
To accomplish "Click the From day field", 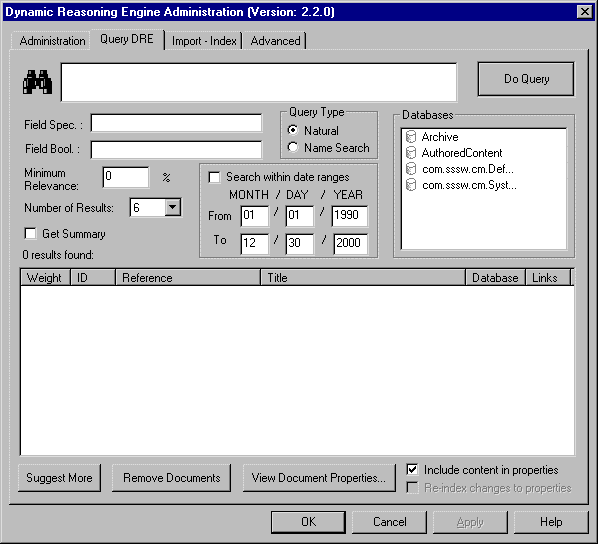I will (x=300, y=216).
